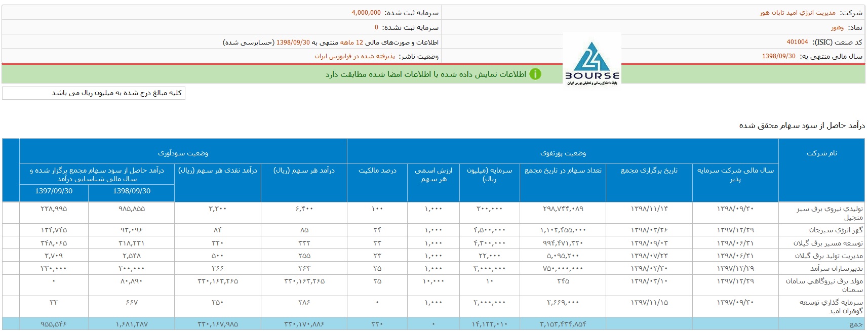868x331 pixels.
Task: Click registered capital value 4,000,000
Action: [x=366, y=13]
